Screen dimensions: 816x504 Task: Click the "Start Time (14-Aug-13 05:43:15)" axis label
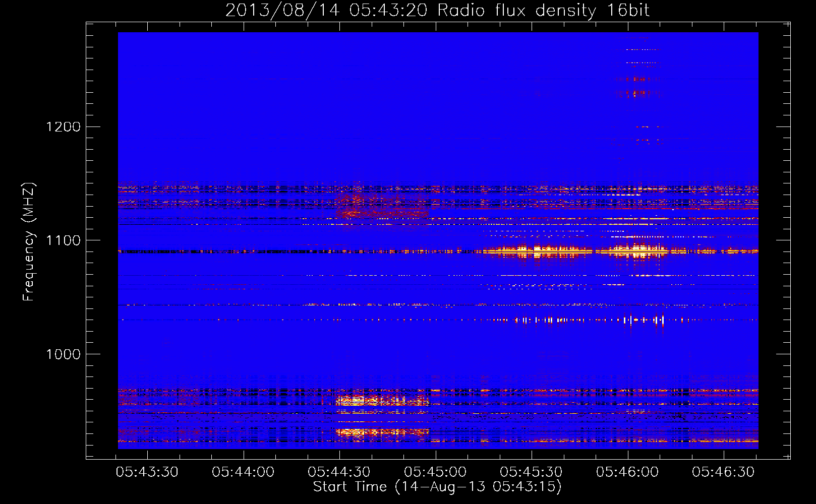437,487
